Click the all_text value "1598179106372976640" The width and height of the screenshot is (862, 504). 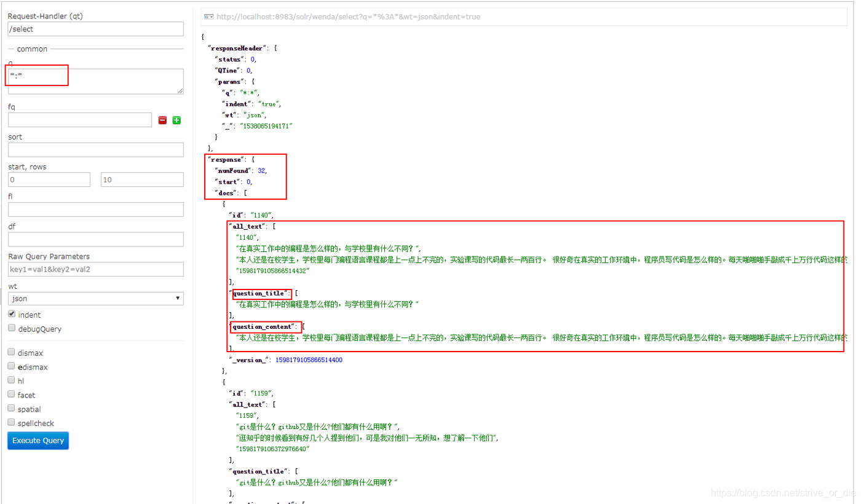(x=272, y=449)
